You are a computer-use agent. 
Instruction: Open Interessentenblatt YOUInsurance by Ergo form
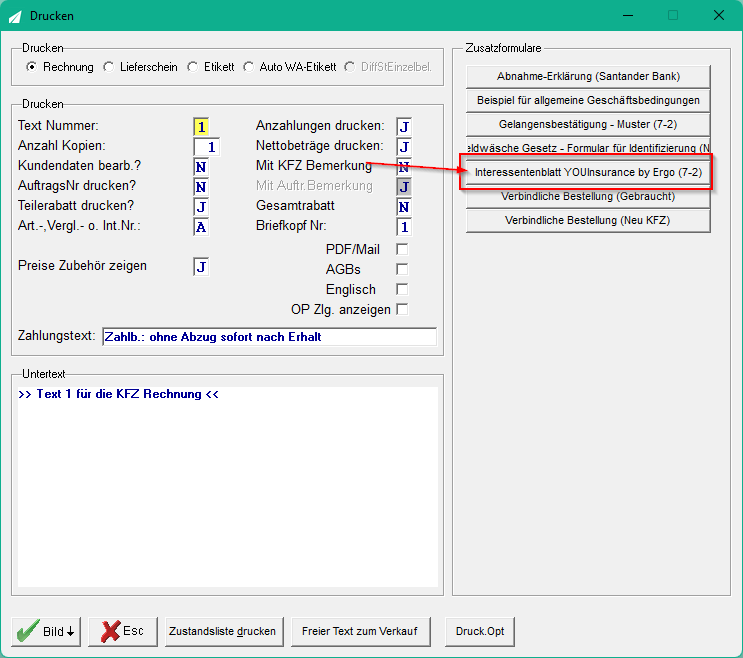click(x=588, y=172)
